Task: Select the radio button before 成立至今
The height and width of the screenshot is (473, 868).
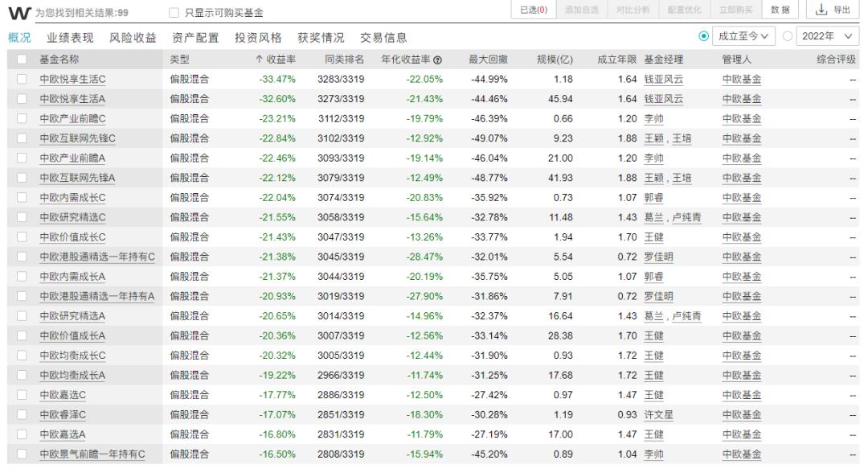Action: pyautogui.click(x=702, y=35)
